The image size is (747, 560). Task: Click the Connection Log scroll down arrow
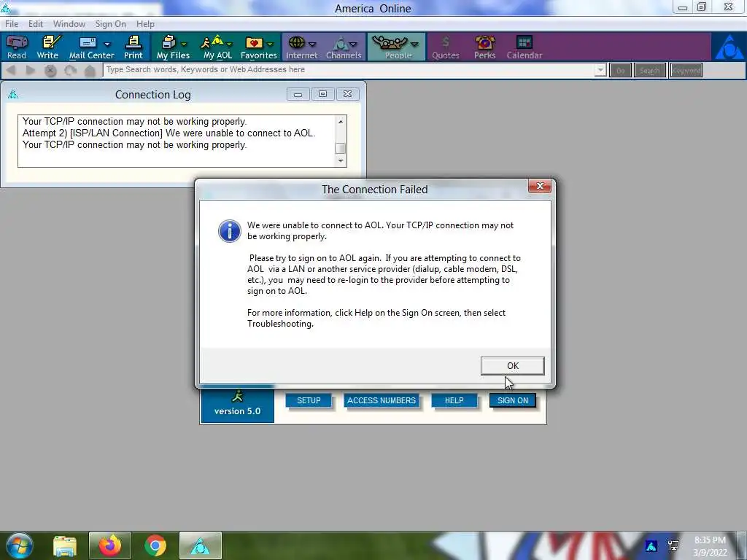pyautogui.click(x=340, y=160)
